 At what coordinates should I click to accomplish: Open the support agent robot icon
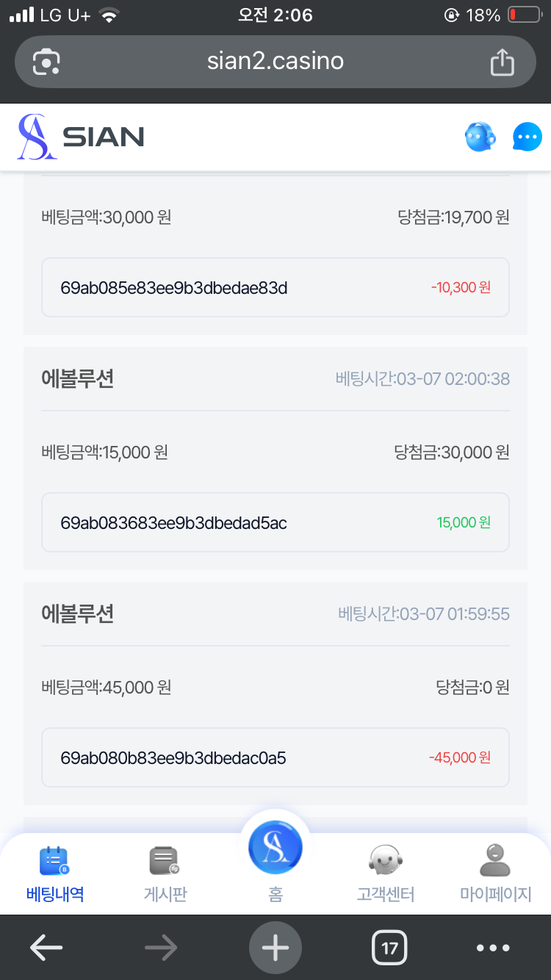[x=480, y=137]
